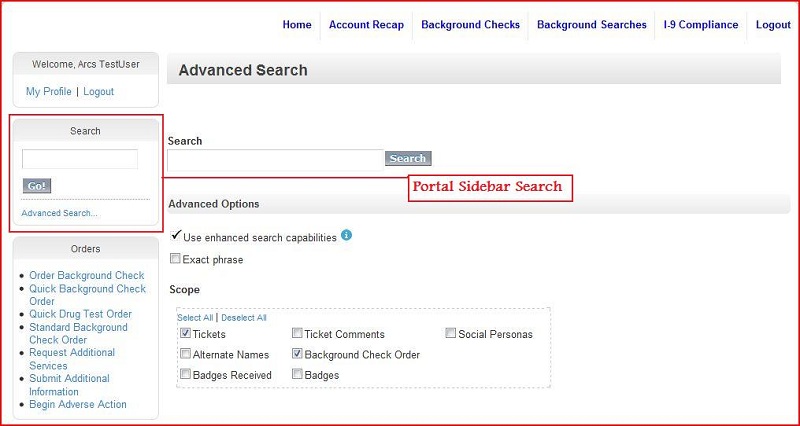
Task: Open the Advanced Search... link
Action: pos(59,213)
